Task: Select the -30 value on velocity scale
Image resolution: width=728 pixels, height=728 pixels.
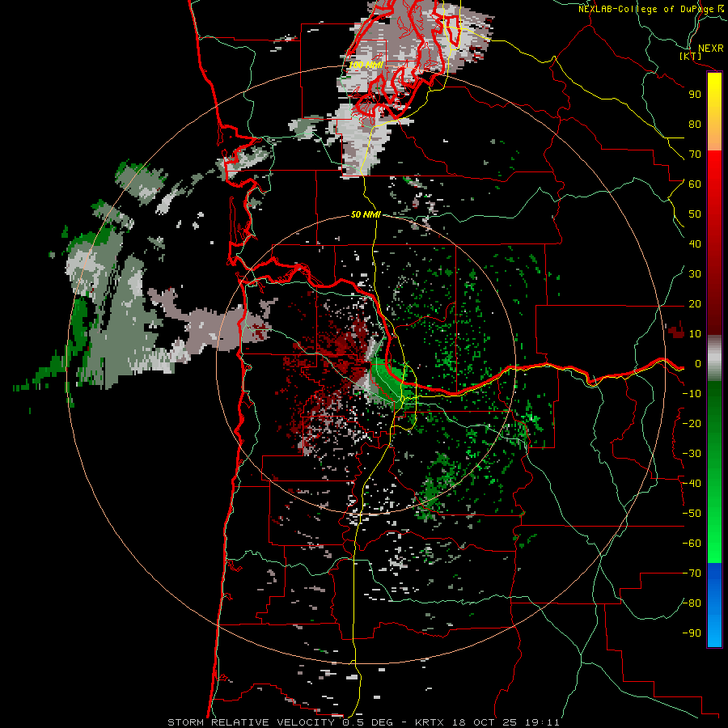Action: (x=692, y=454)
